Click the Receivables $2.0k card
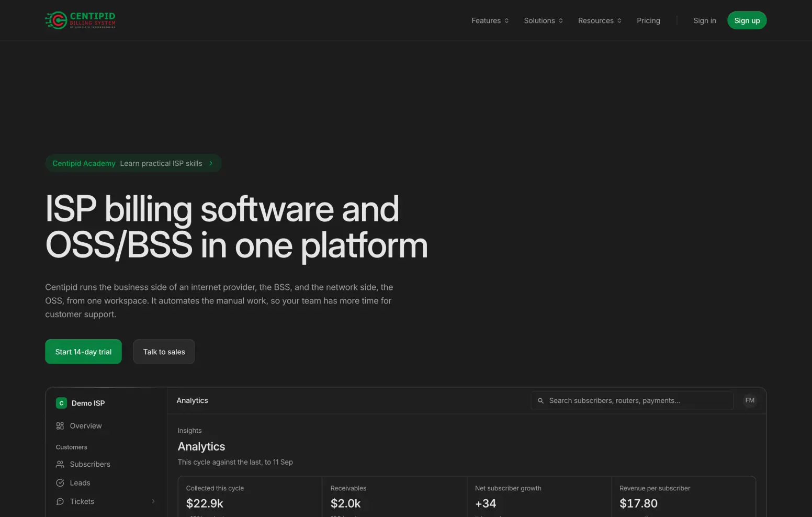812x517 pixels. click(x=394, y=497)
